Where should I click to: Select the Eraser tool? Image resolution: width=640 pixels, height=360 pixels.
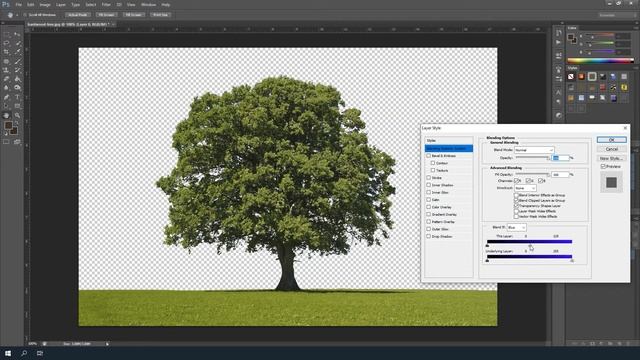(x=7, y=79)
